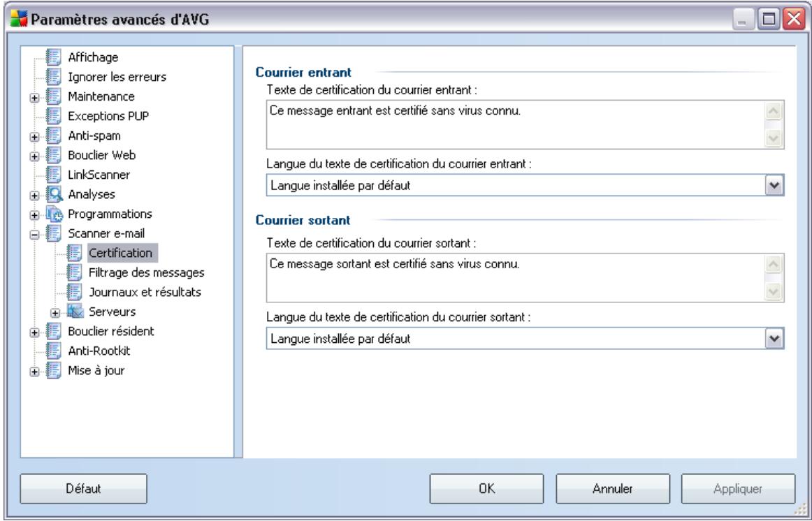Select Affichage in the settings tree

pyautogui.click(x=93, y=57)
